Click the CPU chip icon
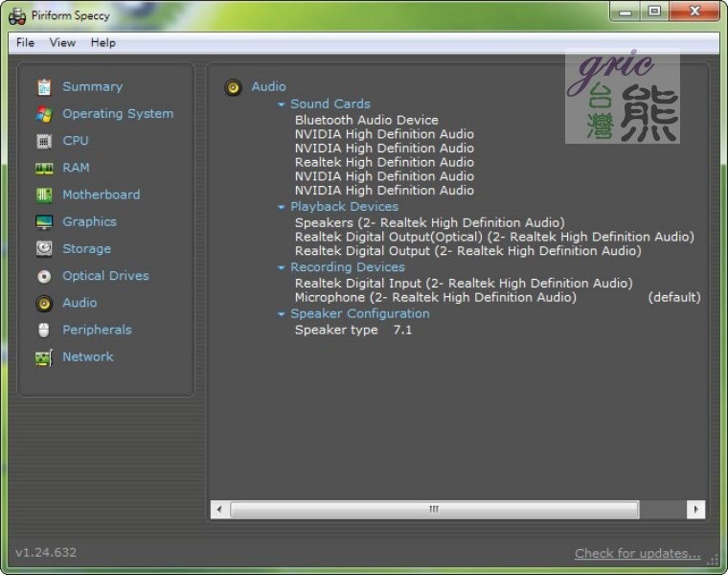728x575 pixels. coord(44,141)
